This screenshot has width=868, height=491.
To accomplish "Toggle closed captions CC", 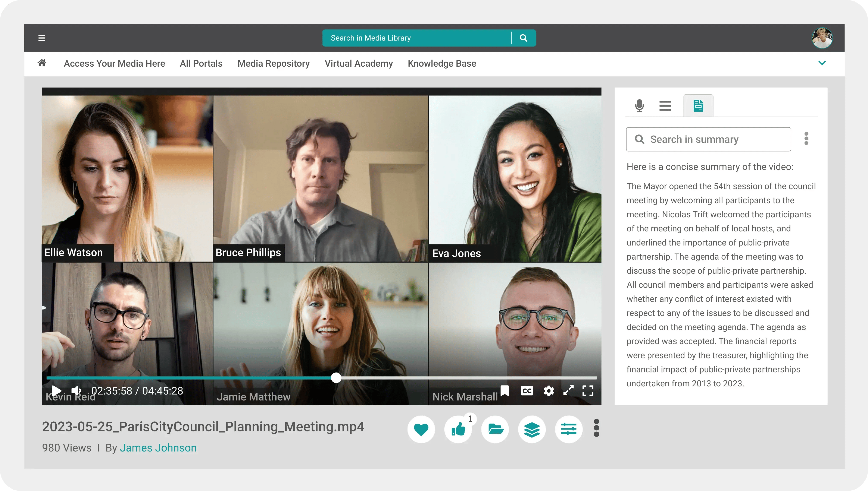I will 527,391.
